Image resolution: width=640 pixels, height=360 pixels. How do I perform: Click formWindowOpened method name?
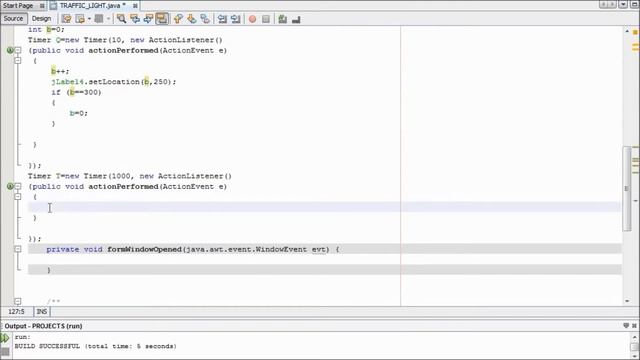(x=144, y=249)
